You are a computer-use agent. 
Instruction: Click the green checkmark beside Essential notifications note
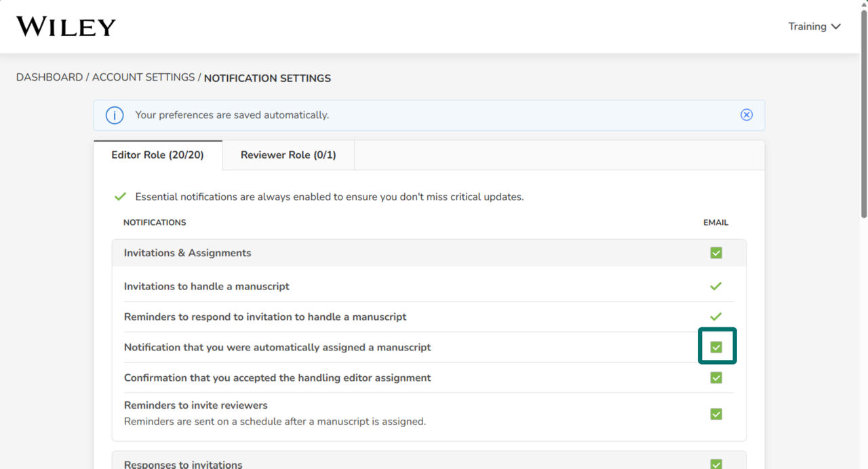point(120,197)
